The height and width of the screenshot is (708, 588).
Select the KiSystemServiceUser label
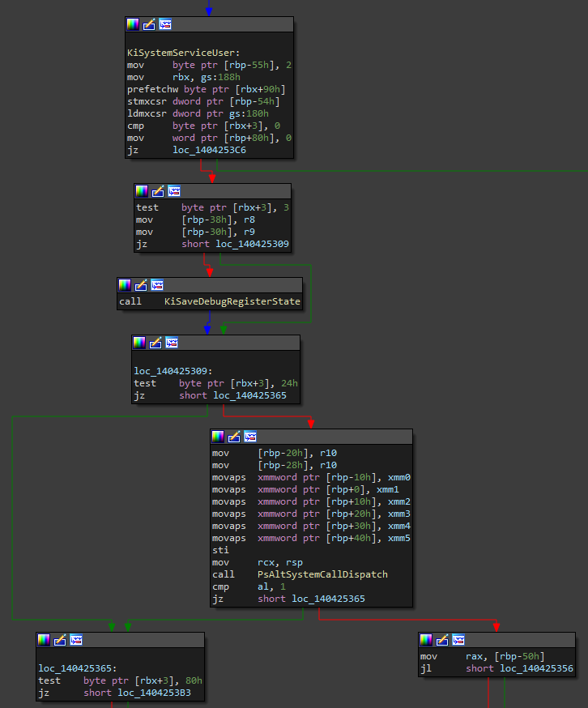click(183, 53)
